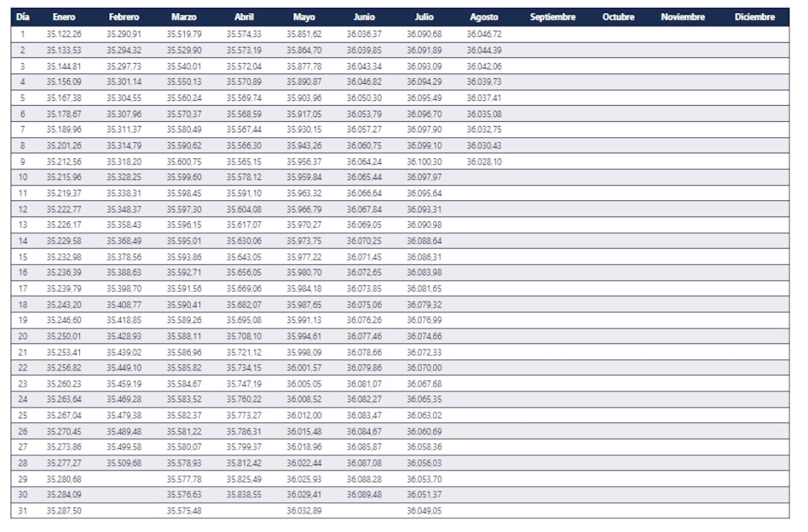This screenshot has height=532, width=808.
Task: Select the "Noviembre" column header
Action: point(683,17)
